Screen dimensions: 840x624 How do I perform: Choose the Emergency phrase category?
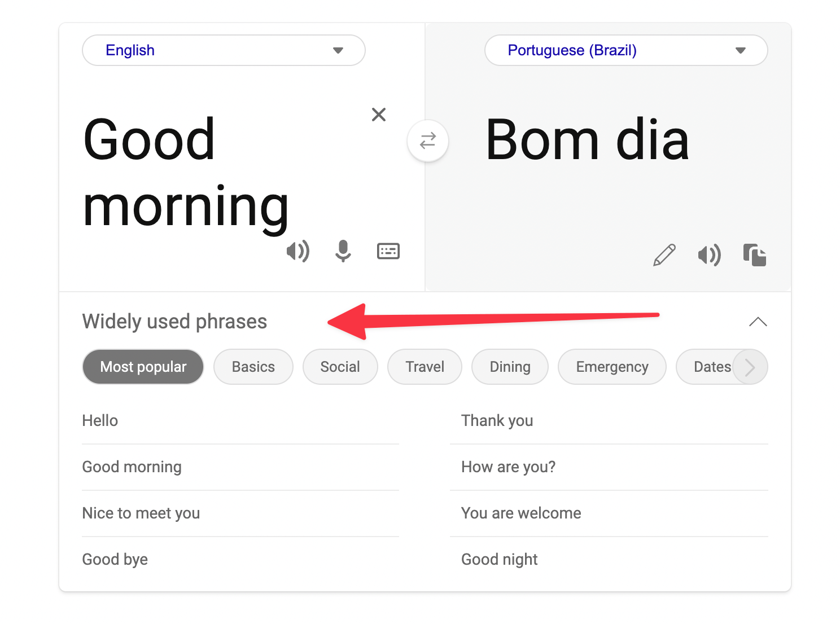pos(612,367)
